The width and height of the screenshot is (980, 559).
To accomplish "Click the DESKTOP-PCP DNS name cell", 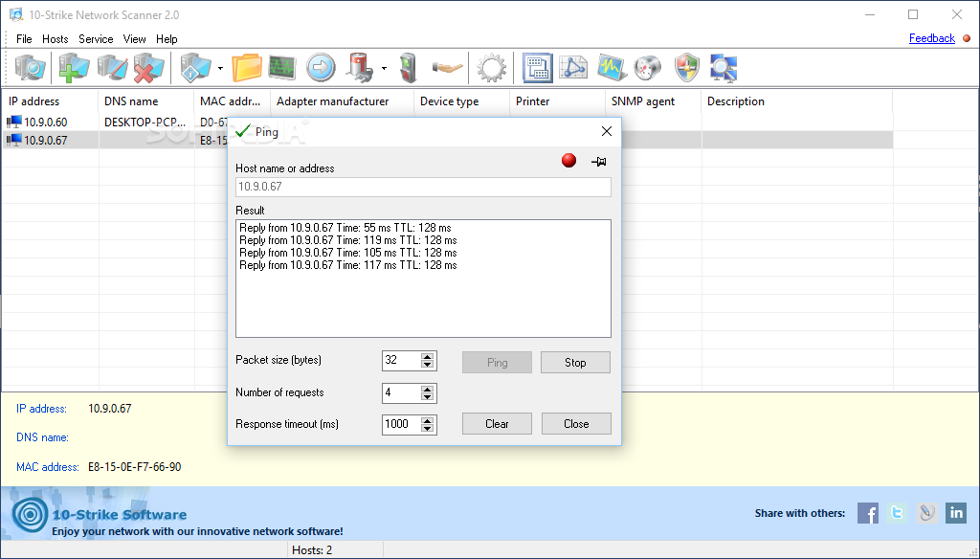I will (145, 122).
